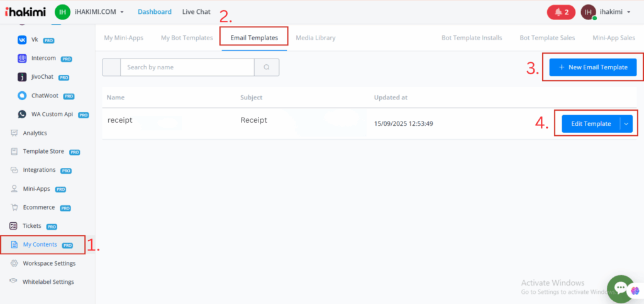Click the Vk sidebar icon
Image resolution: width=644 pixels, height=304 pixels.
click(x=22, y=40)
